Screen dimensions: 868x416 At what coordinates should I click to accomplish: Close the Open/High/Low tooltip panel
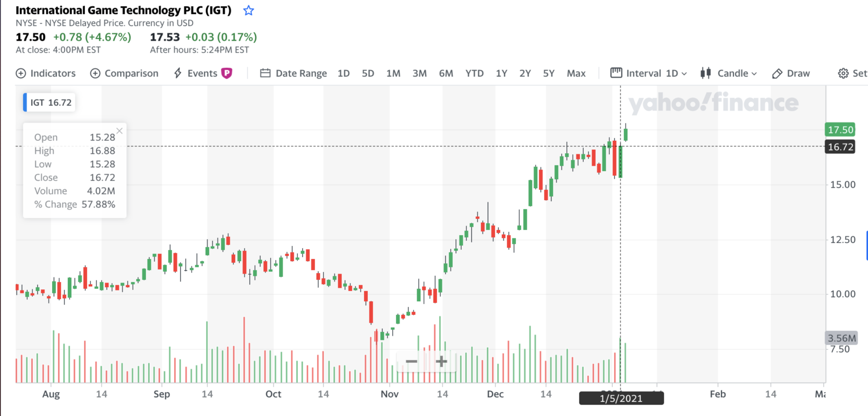point(119,131)
